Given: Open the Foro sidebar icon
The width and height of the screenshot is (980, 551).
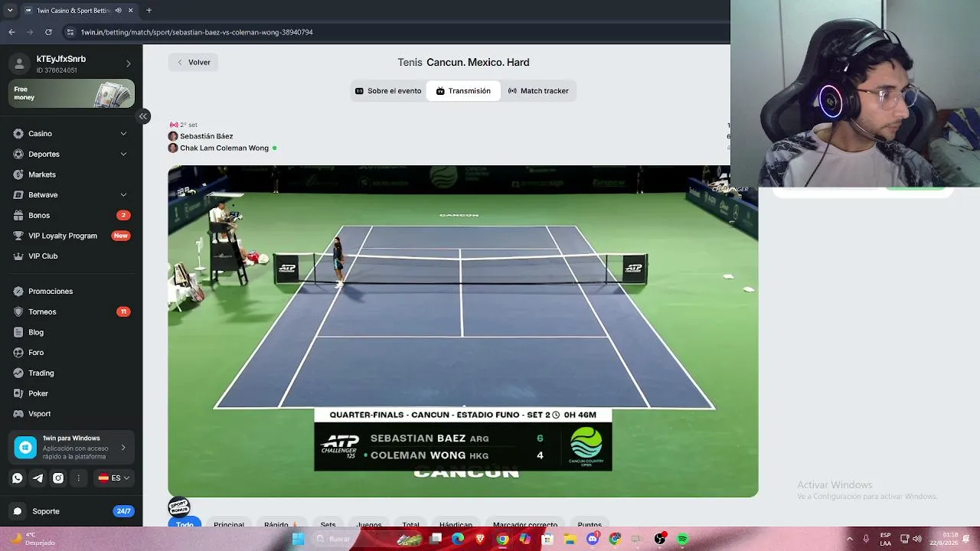Looking at the screenshot, I should (18, 353).
